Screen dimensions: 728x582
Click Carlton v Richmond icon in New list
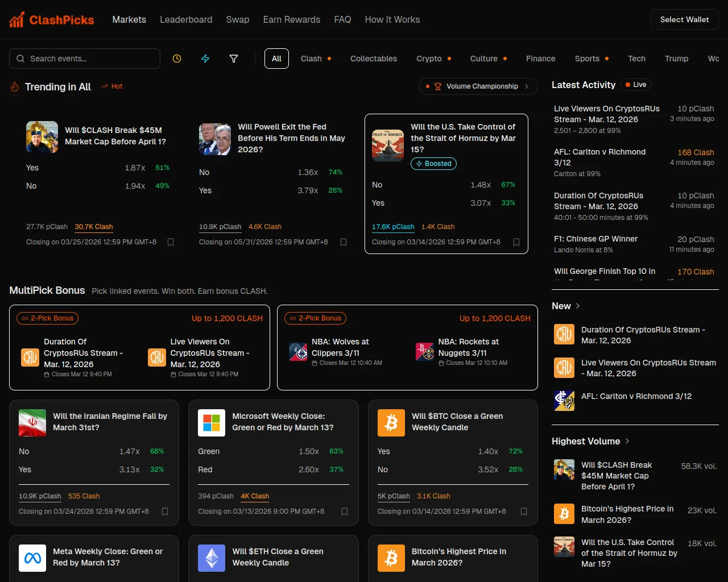[x=564, y=401]
